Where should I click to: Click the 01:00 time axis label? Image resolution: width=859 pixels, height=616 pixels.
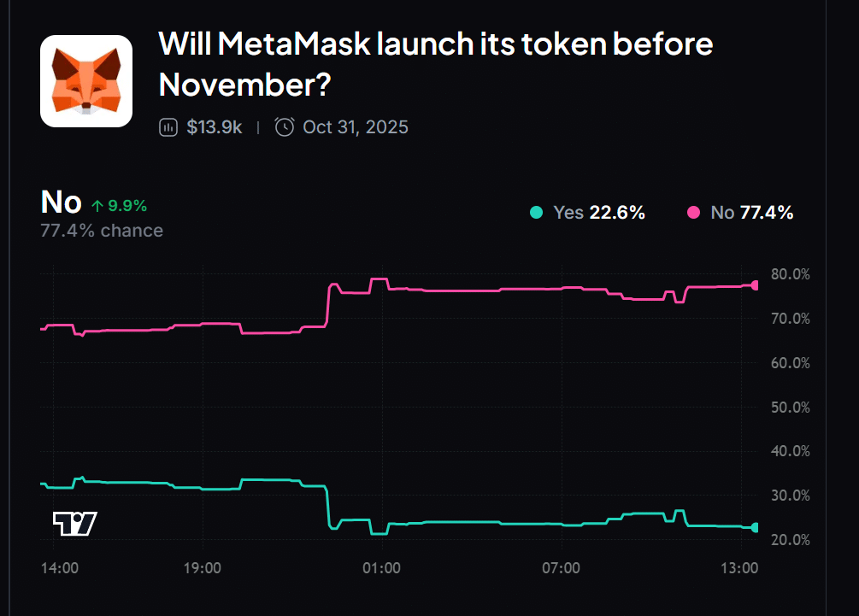381,568
